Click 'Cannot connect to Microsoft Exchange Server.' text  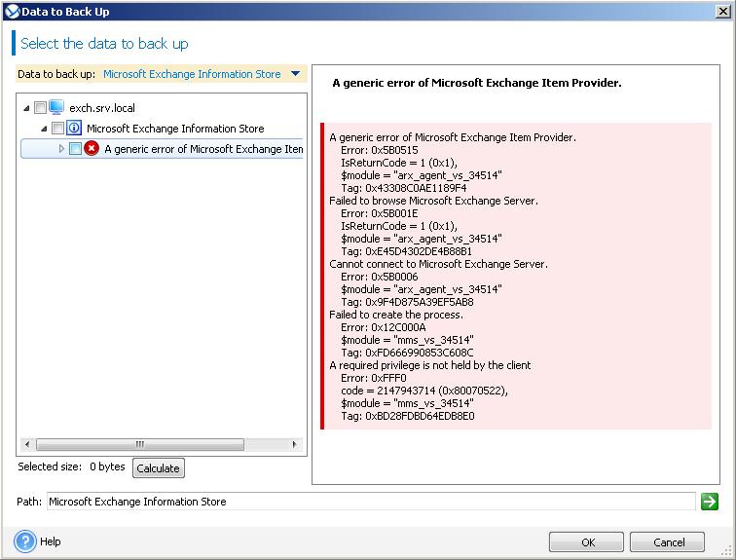tap(438, 264)
